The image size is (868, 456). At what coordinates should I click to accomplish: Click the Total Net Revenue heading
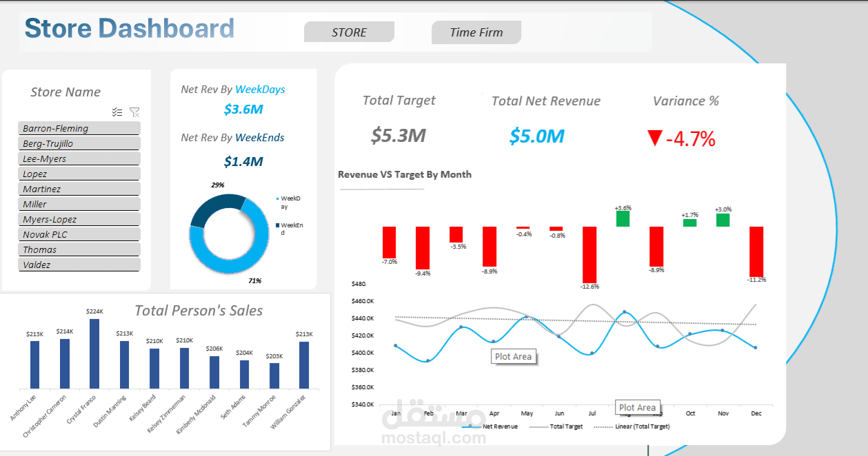pos(546,101)
